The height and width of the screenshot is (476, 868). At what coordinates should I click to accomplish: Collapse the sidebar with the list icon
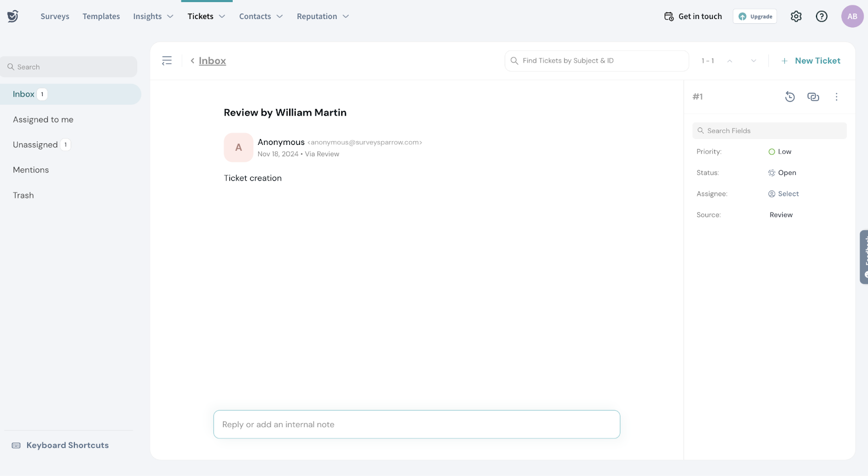(167, 61)
